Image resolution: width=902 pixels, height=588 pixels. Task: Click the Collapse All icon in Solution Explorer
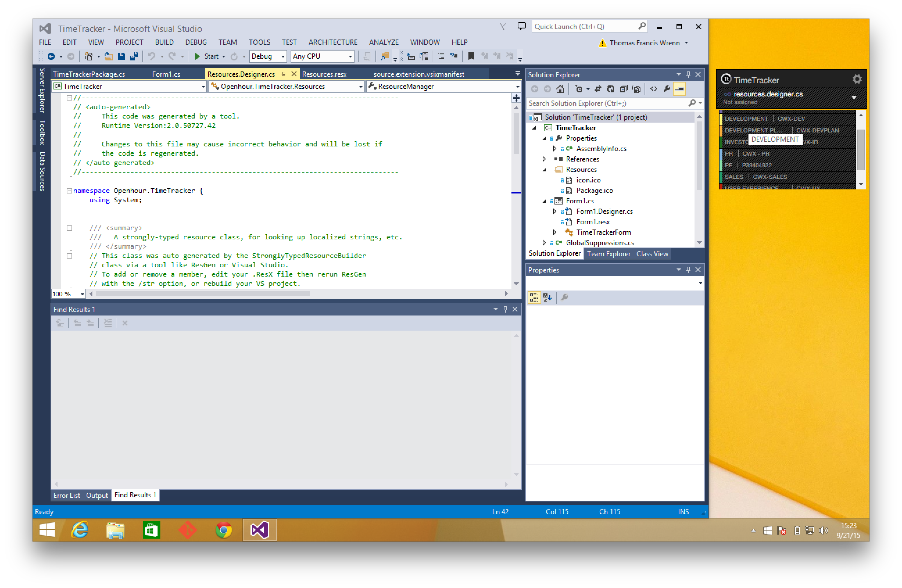click(x=624, y=89)
